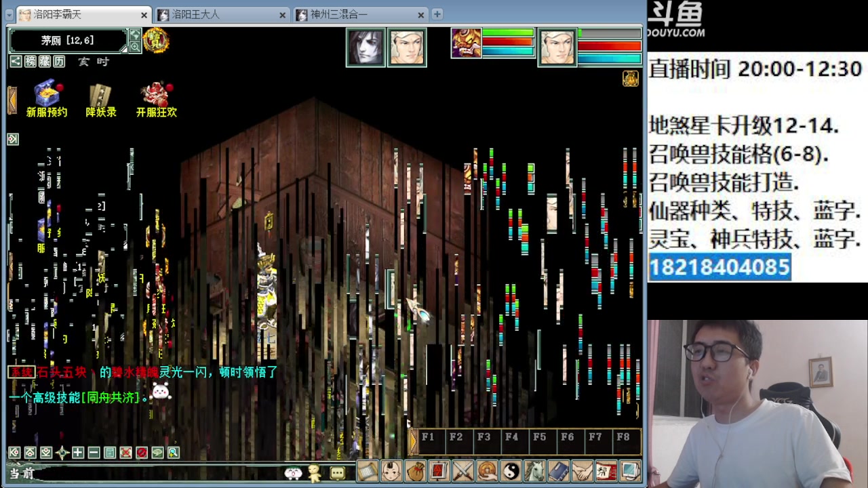Collapse the event icons with the gold left arrow
The width and height of the screenshot is (868, 488).
click(x=12, y=100)
